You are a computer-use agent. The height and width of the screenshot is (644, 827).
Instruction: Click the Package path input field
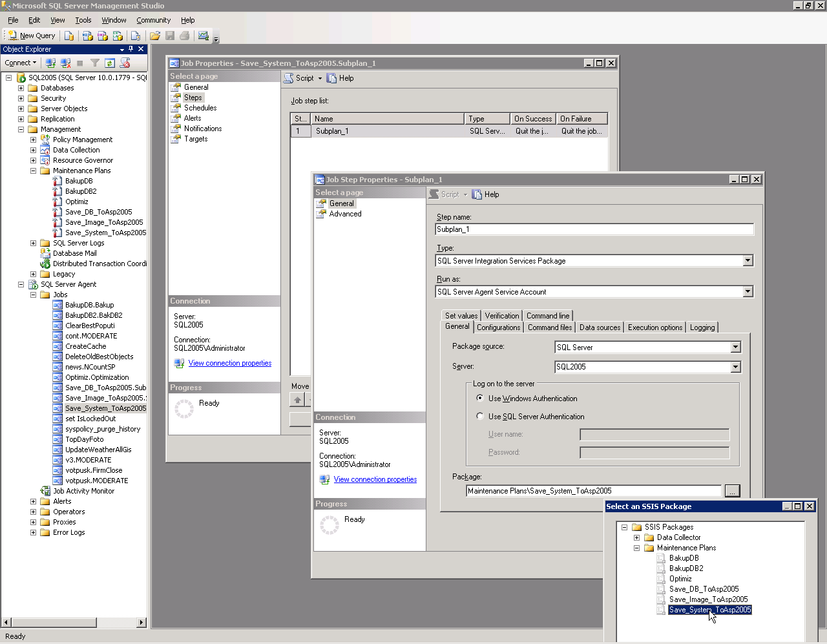tap(594, 491)
